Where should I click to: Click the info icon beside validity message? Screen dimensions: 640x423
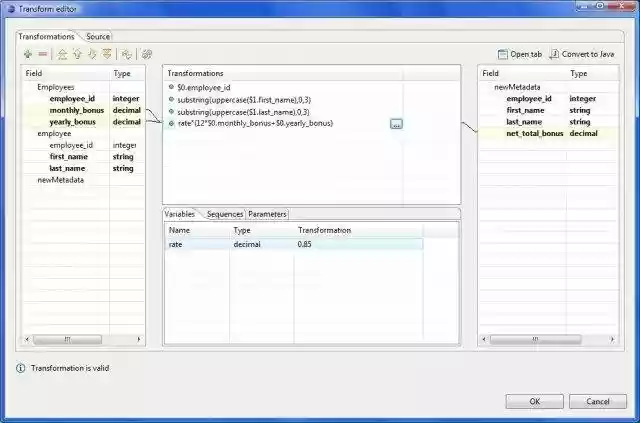pyautogui.click(x=21, y=368)
